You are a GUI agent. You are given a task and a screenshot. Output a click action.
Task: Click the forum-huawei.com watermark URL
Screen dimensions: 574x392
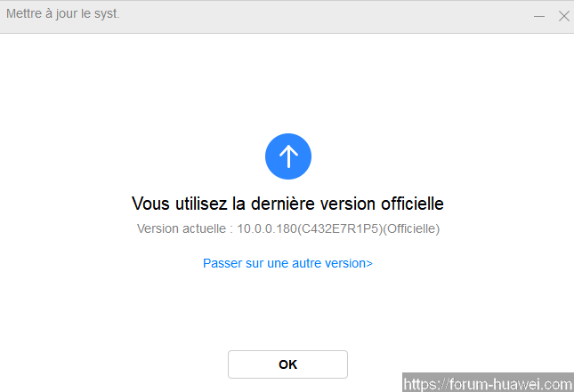[x=487, y=384]
